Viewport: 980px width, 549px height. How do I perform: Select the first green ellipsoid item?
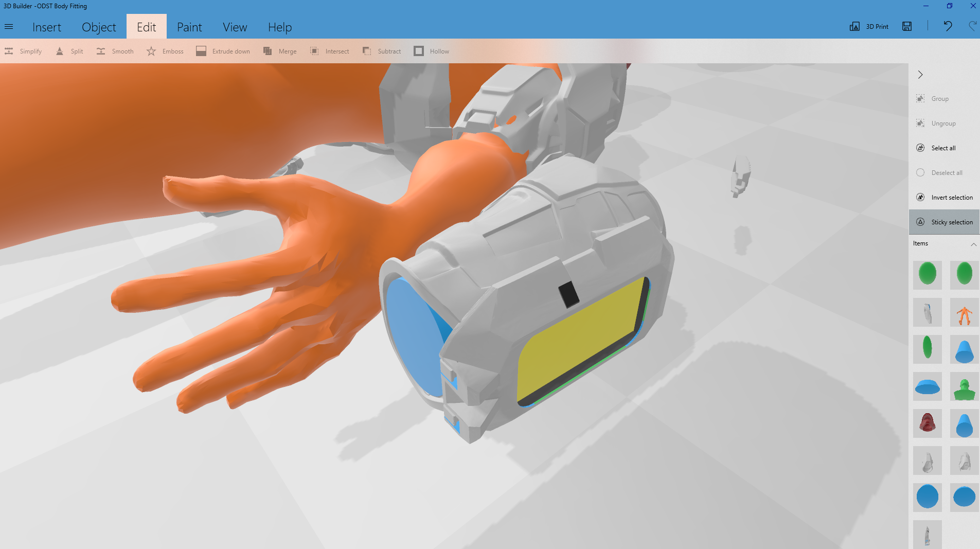pos(928,274)
